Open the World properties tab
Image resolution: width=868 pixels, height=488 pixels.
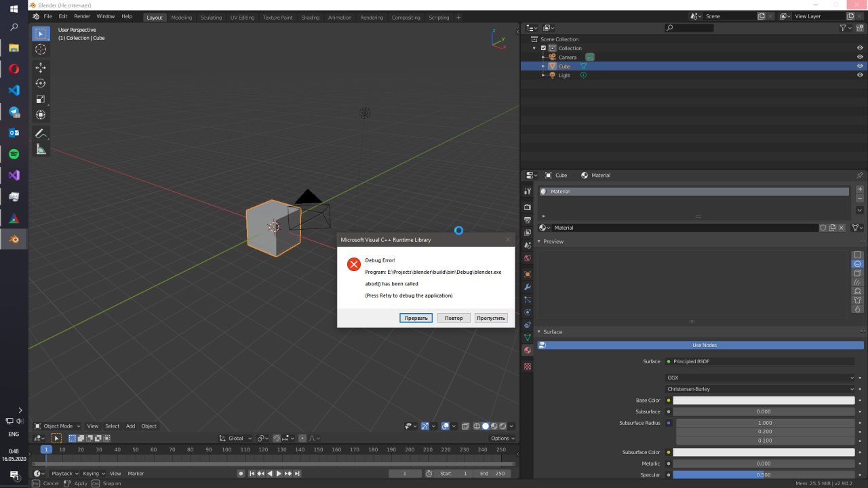pos(528,258)
